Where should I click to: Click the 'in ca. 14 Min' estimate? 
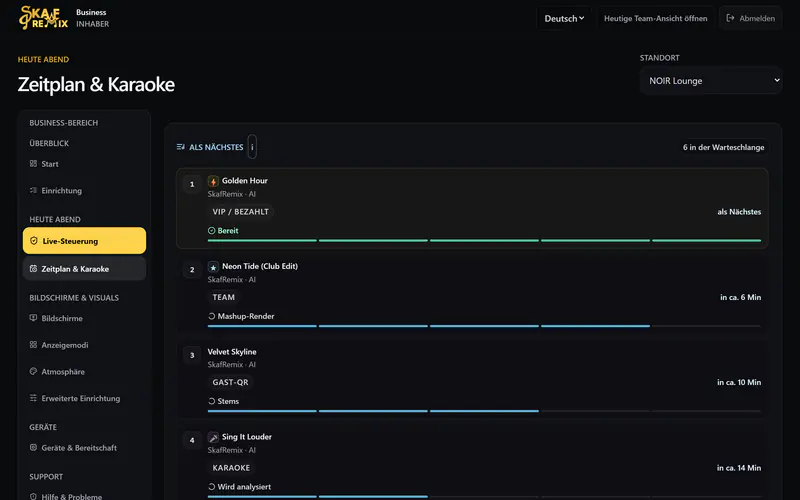tap(739, 468)
